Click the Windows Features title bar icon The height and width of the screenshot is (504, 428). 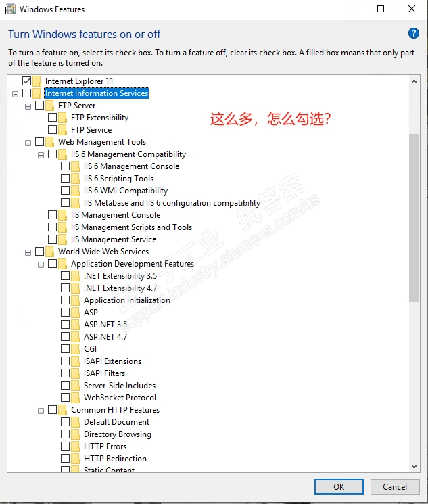coord(10,9)
